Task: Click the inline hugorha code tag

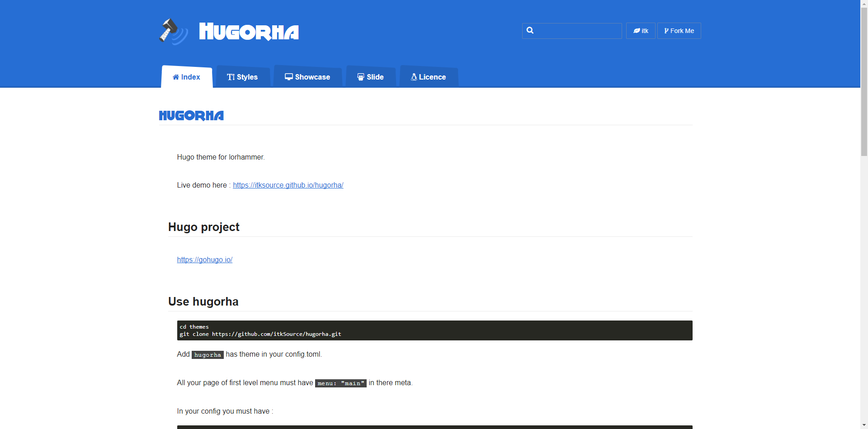Action: coord(208,355)
